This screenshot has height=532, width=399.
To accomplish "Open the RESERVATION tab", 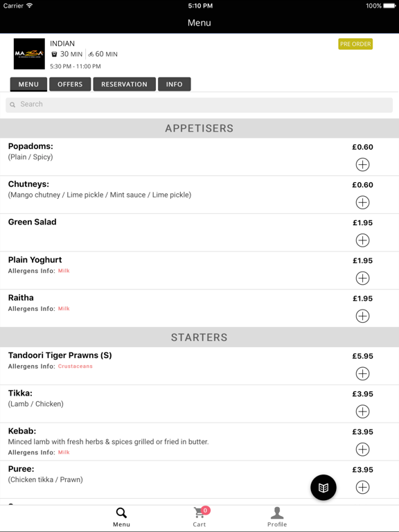I will point(124,84).
